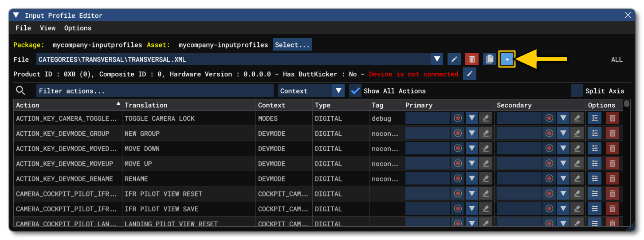Open primary dropdown for MOVE UP
The width and height of the screenshot is (644, 240).
pyautogui.click(x=472, y=164)
